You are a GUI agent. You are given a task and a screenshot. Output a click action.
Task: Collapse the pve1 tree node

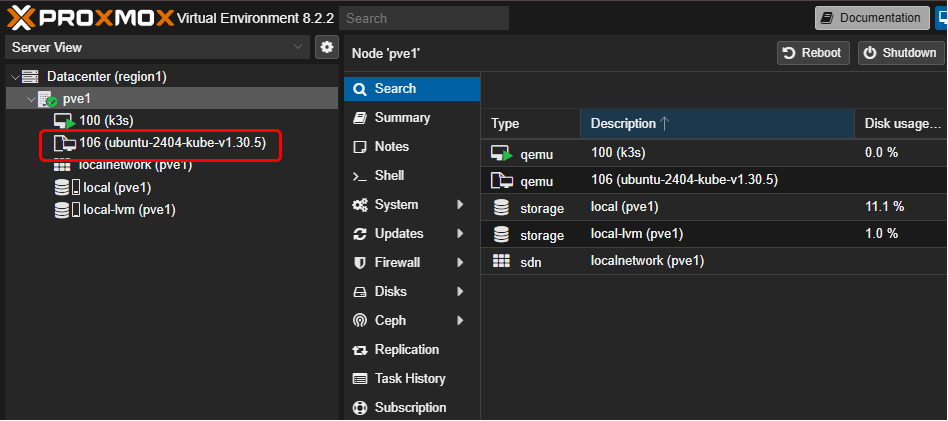[x=31, y=99]
